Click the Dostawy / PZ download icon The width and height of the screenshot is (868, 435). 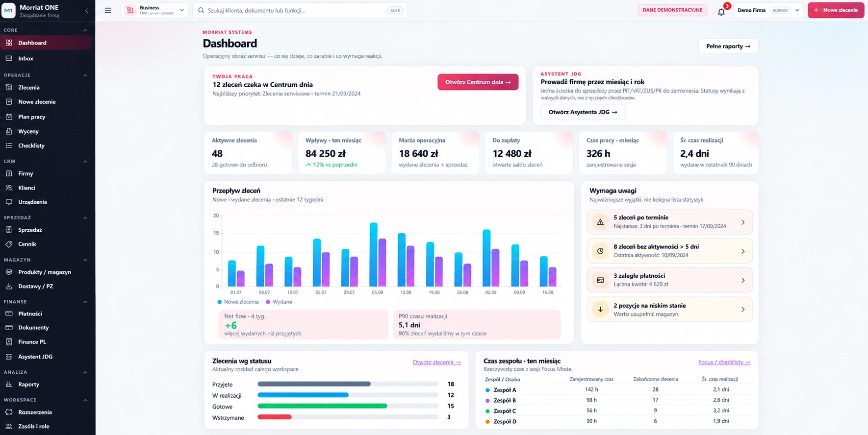pyautogui.click(x=9, y=286)
